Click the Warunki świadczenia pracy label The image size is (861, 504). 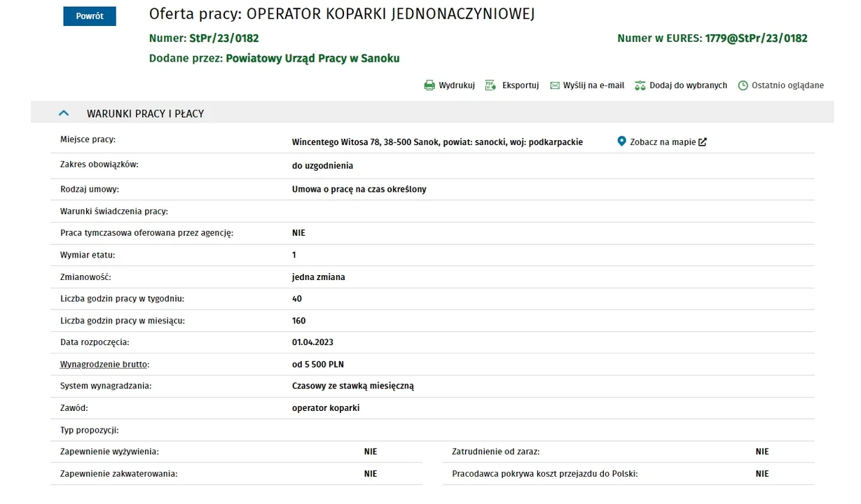(114, 211)
